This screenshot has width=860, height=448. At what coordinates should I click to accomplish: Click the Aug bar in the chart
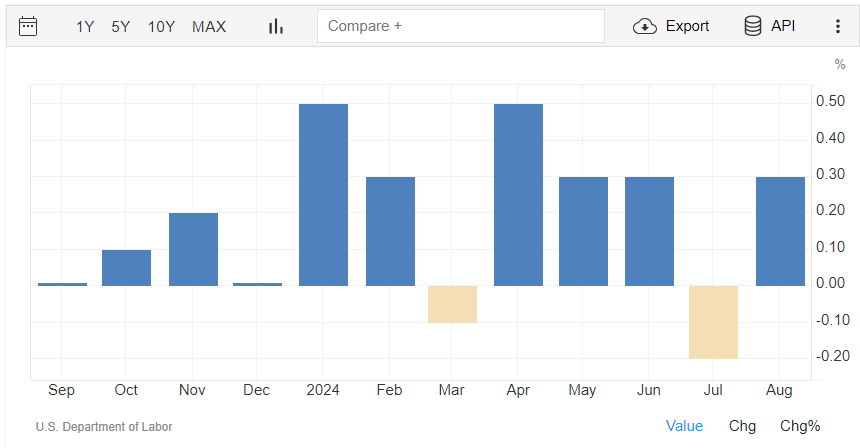780,231
